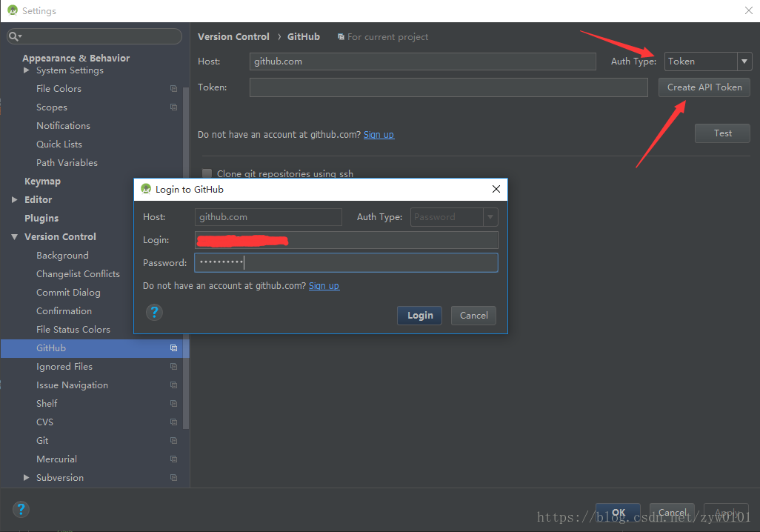760x532 pixels.
Task: Toggle 'Clone git repositories using ssh' checkbox
Action: 207,173
